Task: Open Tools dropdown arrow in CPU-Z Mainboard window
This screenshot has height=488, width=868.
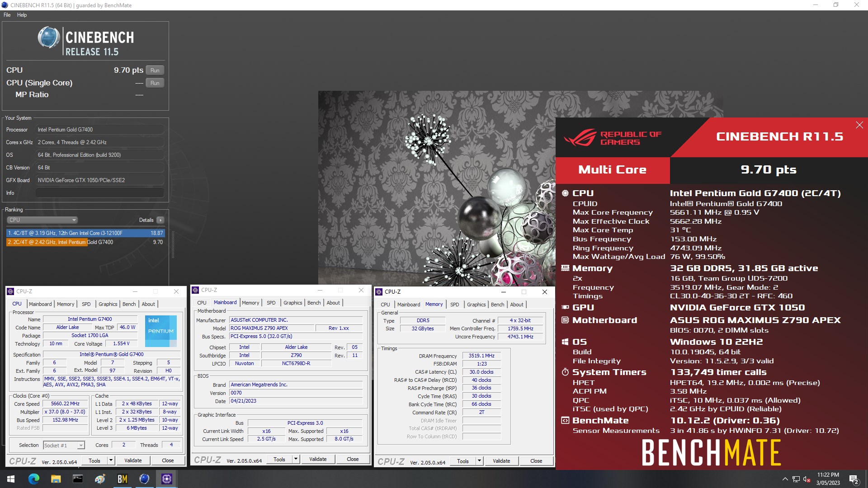Action: click(296, 459)
